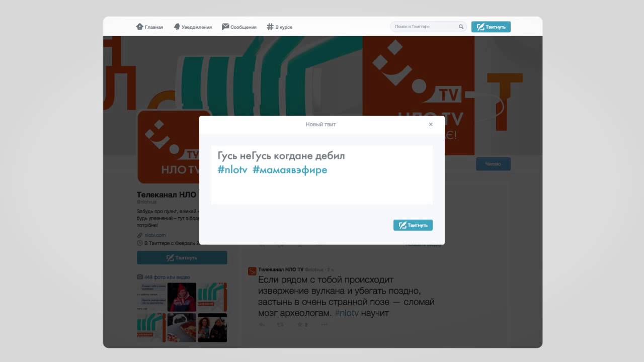The height and width of the screenshot is (362, 644).
Task: Click the #мамаявэфире hashtag in draft
Action: [290, 170]
